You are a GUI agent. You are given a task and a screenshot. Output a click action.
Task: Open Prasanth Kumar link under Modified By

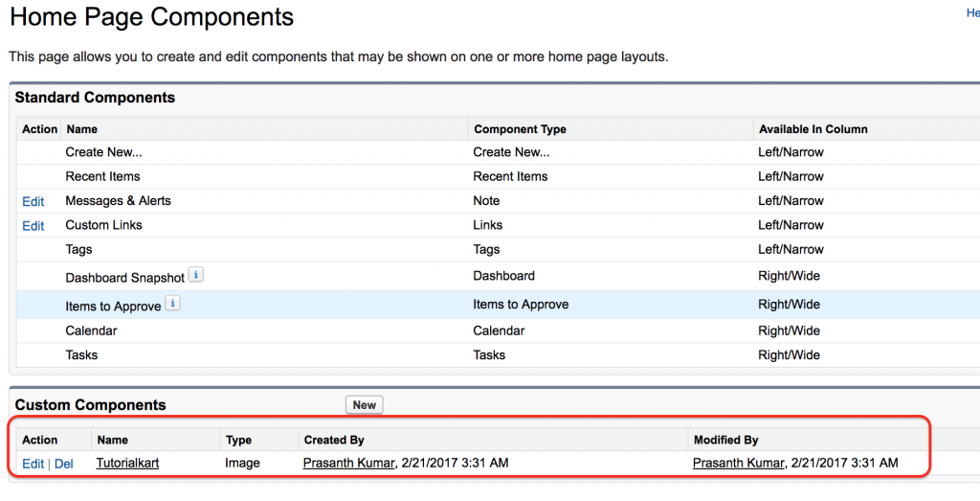point(739,463)
